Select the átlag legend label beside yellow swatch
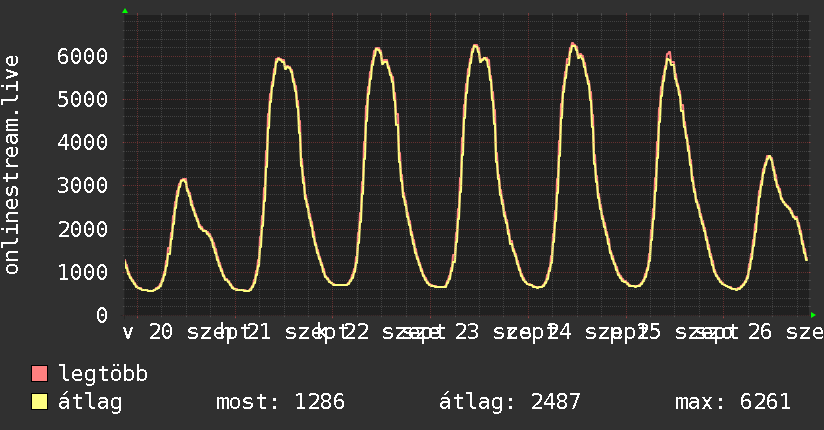 90,402
